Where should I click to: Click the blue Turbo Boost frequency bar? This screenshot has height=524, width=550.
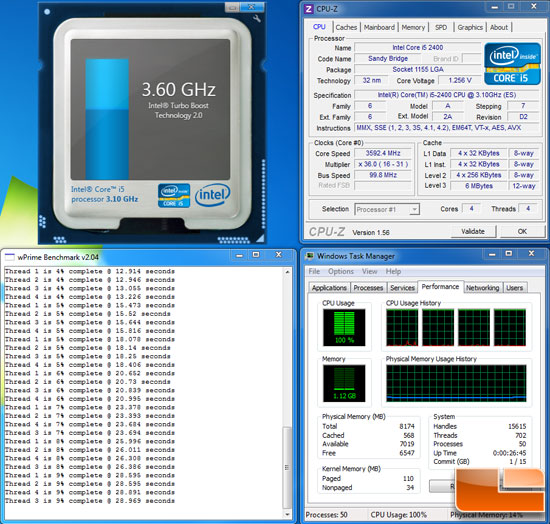107,119
